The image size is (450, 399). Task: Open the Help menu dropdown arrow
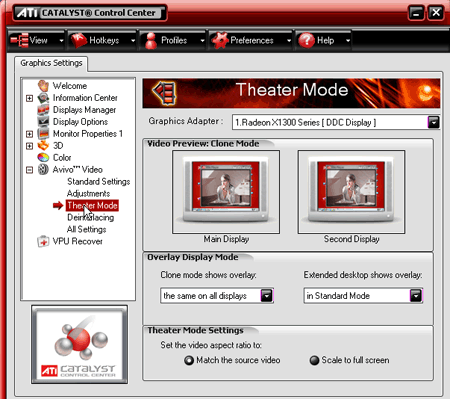pyautogui.click(x=348, y=41)
